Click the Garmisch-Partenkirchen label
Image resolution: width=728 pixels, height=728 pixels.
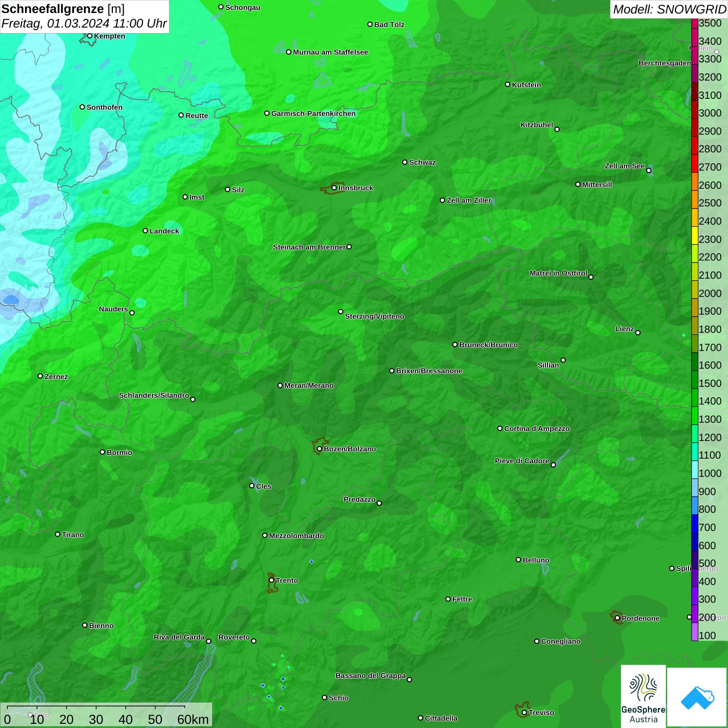314,113
